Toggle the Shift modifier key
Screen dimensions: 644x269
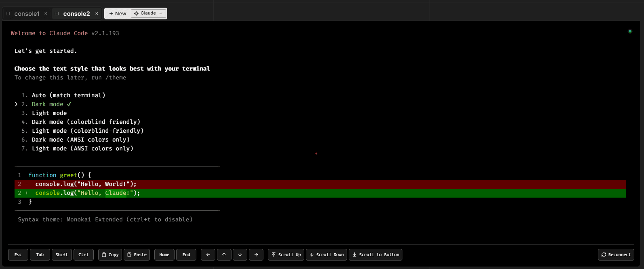click(62, 254)
